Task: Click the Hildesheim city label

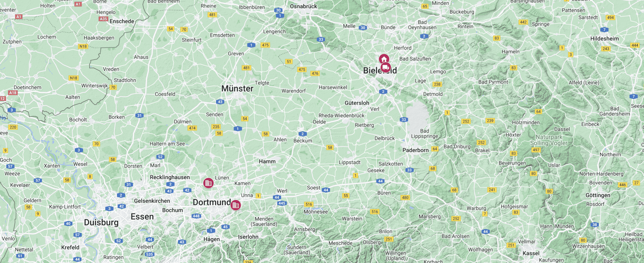Action: 604,39
